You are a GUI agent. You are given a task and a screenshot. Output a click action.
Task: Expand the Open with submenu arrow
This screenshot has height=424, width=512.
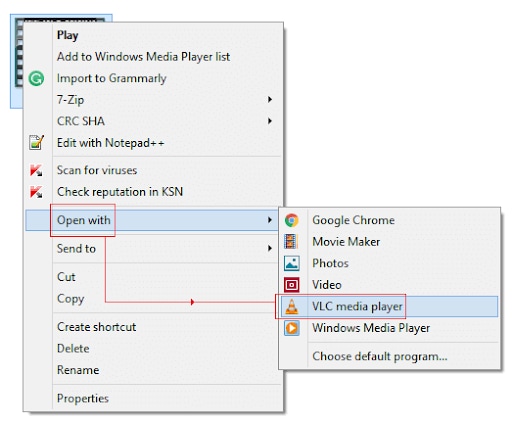point(270,220)
